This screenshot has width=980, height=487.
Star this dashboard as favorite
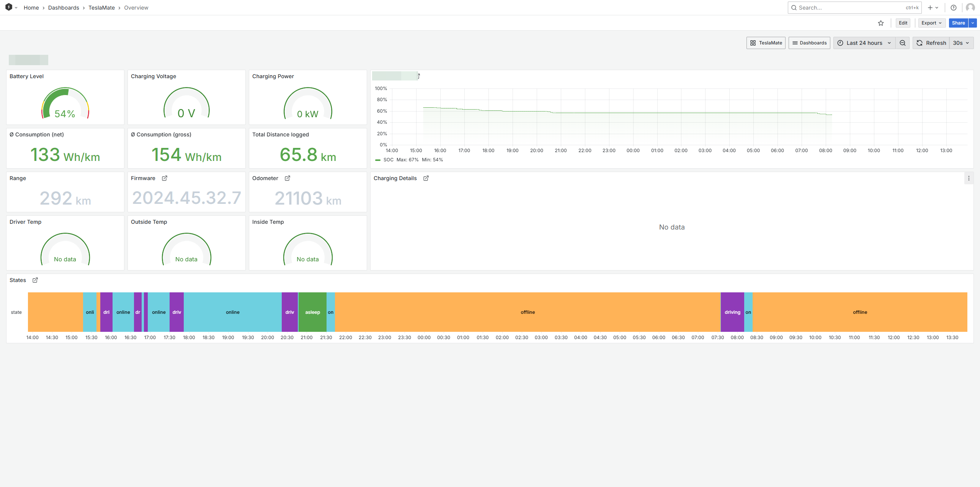881,23
